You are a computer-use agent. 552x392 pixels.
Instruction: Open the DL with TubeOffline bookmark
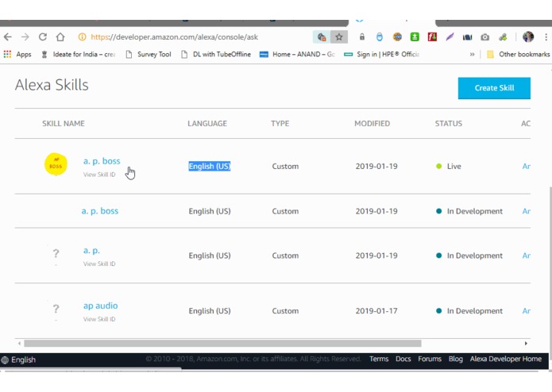point(216,55)
